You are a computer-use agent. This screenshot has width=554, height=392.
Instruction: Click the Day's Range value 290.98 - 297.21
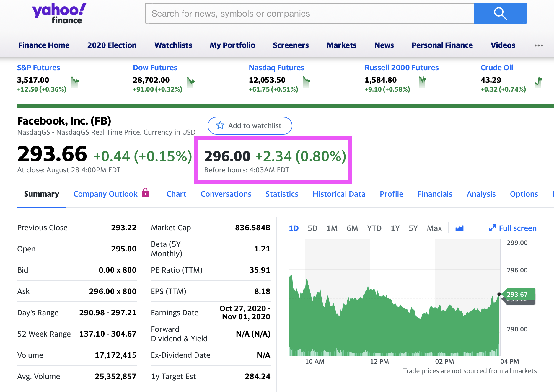[x=108, y=313]
